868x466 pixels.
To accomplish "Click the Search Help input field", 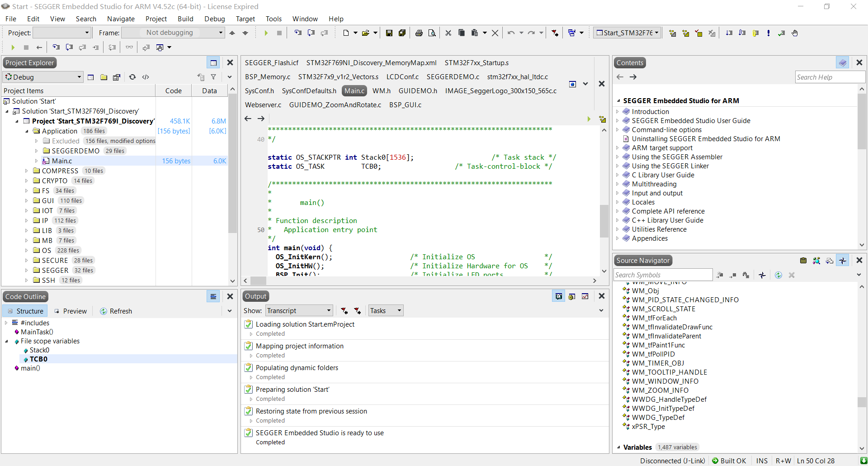I will [830, 77].
